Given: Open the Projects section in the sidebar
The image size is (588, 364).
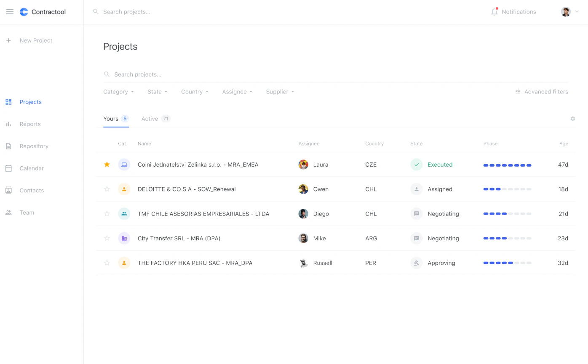Looking at the screenshot, I should click(x=30, y=102).
